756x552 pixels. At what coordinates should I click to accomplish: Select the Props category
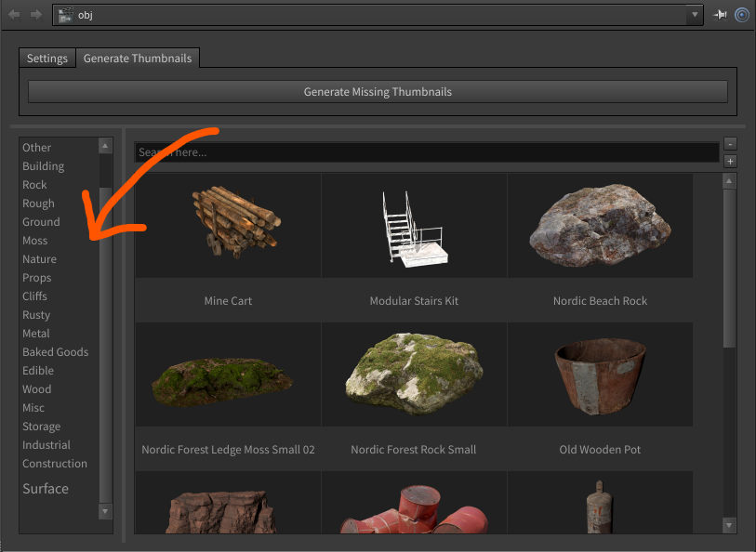pos(36,278)
